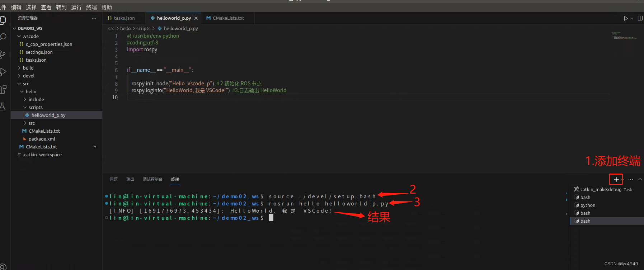Split the editor with split icon
The width and height of the screenshot is (644, 270).
click(640, 18)
